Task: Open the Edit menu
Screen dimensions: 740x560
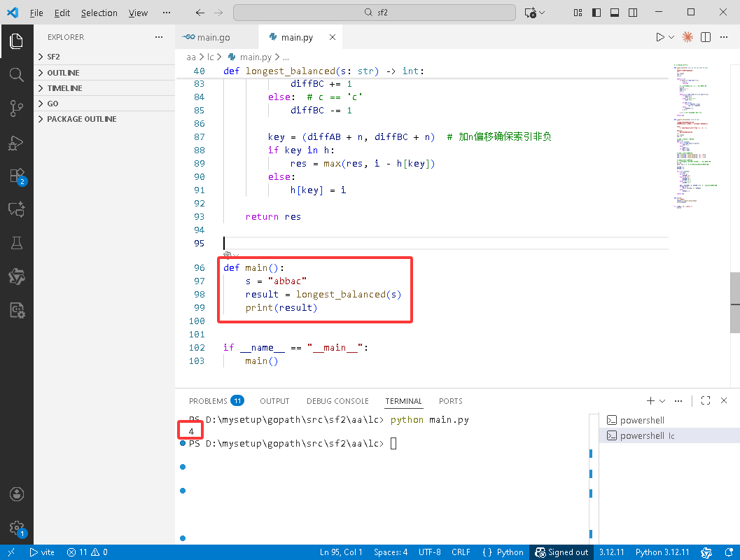Action: (x=62, y=13)
